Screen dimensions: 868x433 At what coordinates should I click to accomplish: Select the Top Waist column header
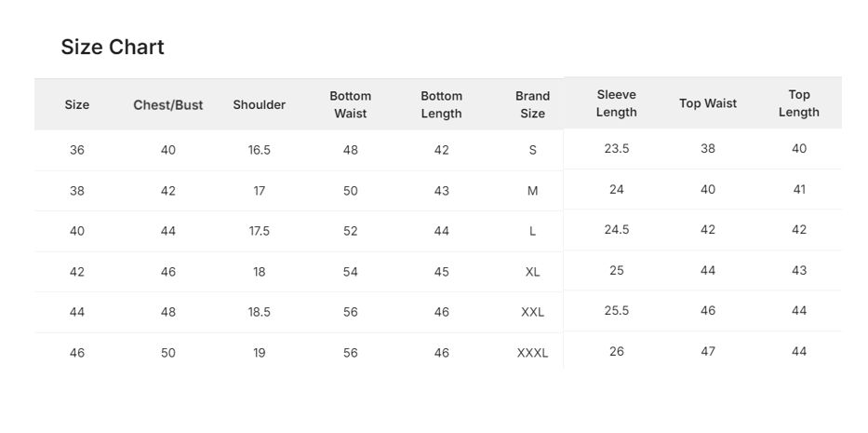click(x=708, y=103)
